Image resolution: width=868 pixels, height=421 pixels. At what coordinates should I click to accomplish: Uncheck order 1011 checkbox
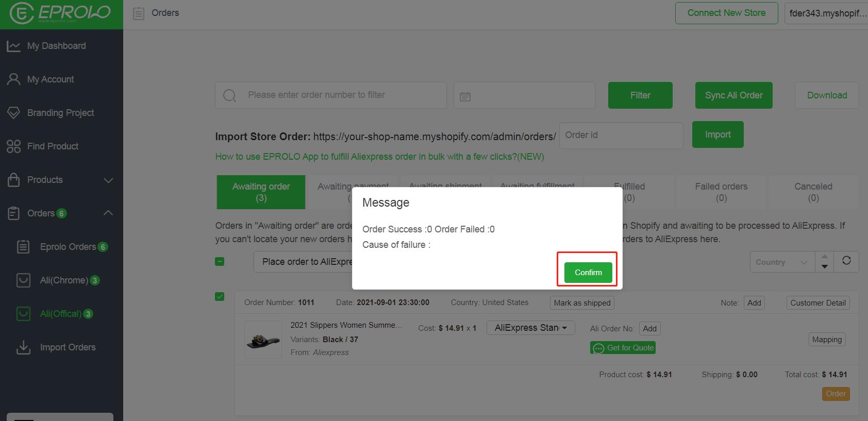point(220,297)
